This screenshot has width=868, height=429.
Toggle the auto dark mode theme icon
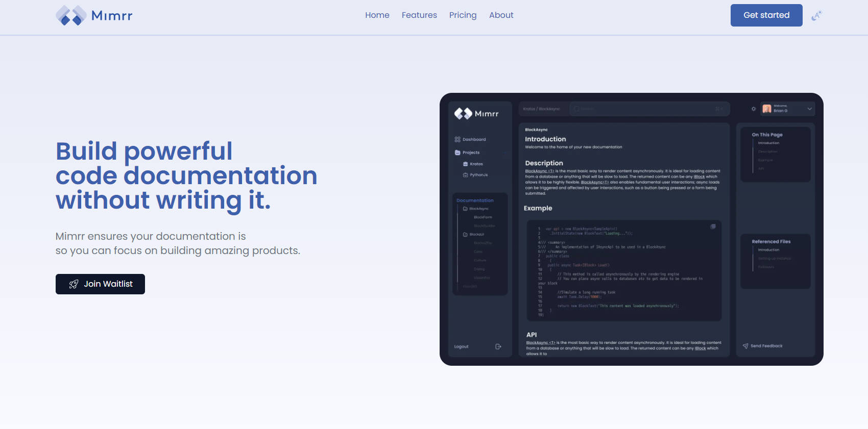[816, 15]
